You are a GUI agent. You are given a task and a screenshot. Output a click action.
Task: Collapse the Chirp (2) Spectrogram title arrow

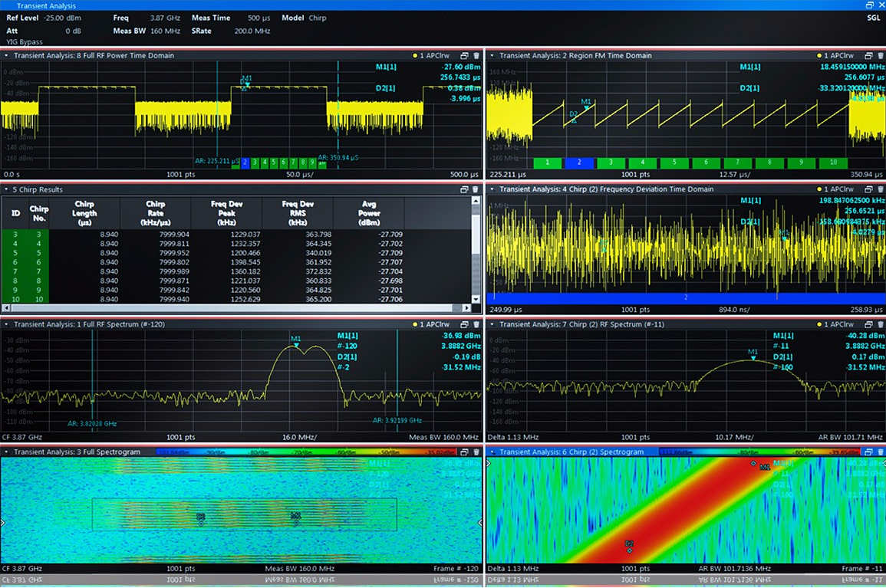pyautogui.click(x=492, y=452)
